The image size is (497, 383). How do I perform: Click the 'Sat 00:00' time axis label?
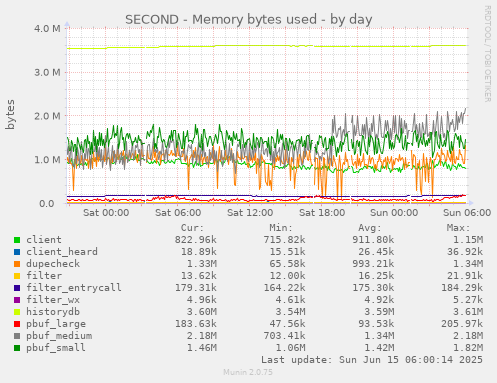[x=106, y=213]
